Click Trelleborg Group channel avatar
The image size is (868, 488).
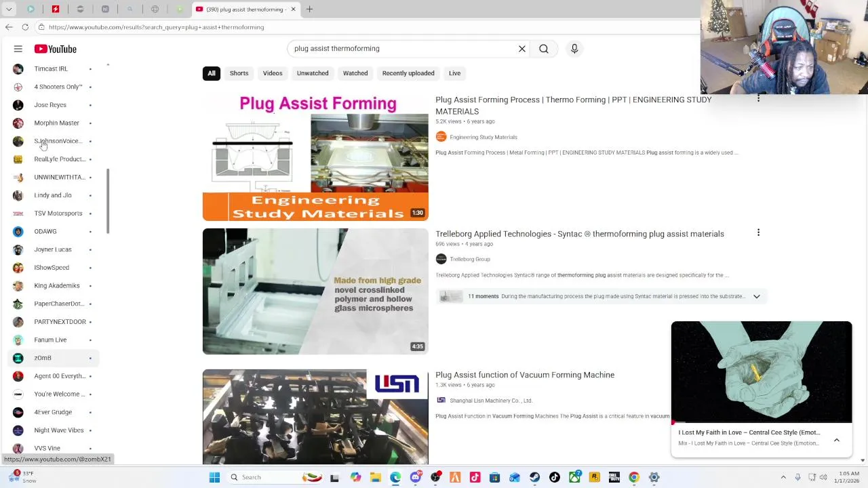[441, 259]
